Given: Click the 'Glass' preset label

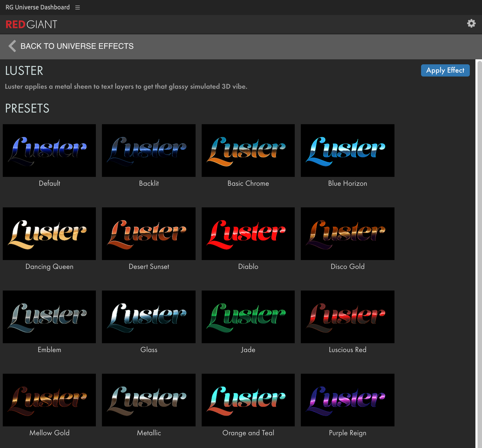Looking at the screenshot, I should tap(149, 350).
